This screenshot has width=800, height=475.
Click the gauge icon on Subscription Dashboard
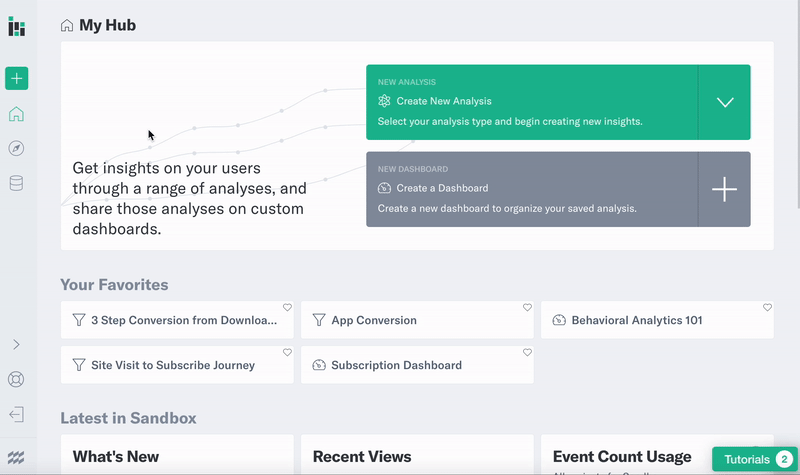tap(319, 365)
